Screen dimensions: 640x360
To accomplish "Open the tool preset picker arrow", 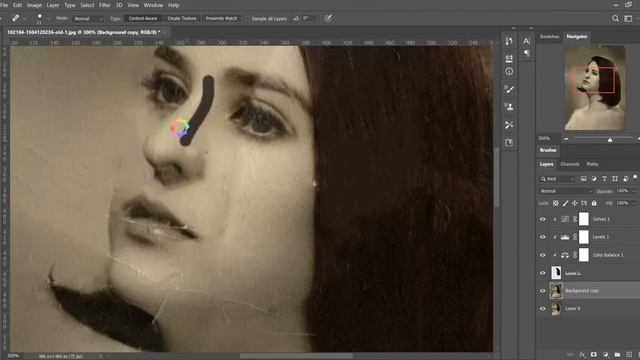I will (24, 19).
